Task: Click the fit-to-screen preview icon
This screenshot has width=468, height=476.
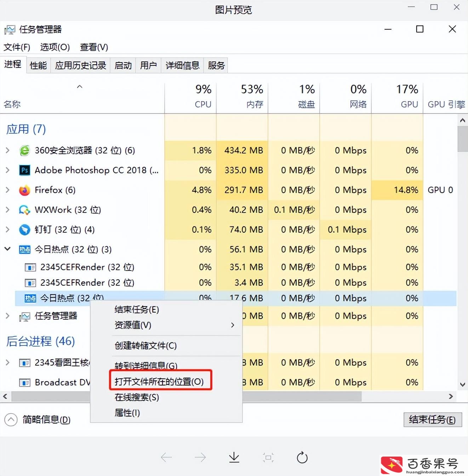Action: [x=268, y=458]
